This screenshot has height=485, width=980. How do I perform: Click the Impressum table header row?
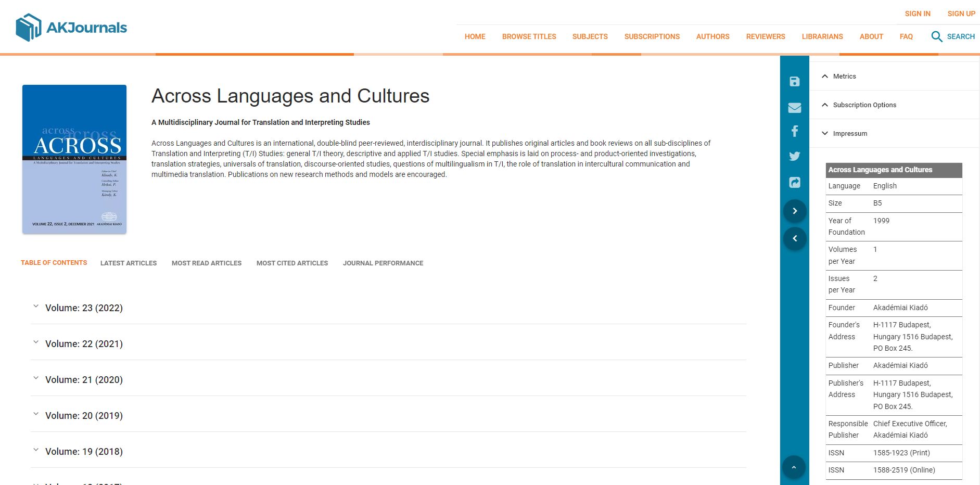[x=894, y=170]
